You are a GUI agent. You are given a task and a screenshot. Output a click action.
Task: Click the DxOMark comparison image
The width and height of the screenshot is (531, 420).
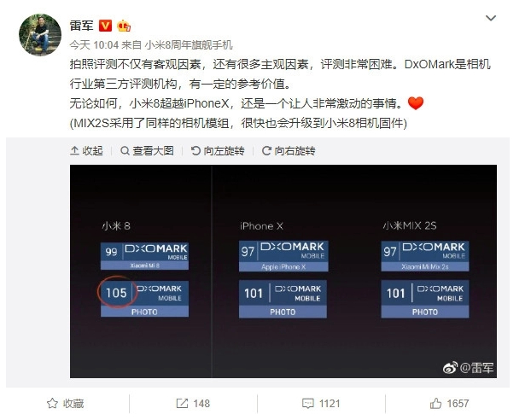point(283,271)
